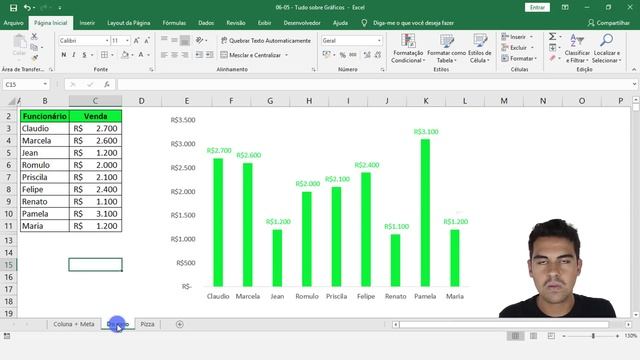Open Formatação Condicional
This screenshot has width=640, height=360.
click(408, 49)
